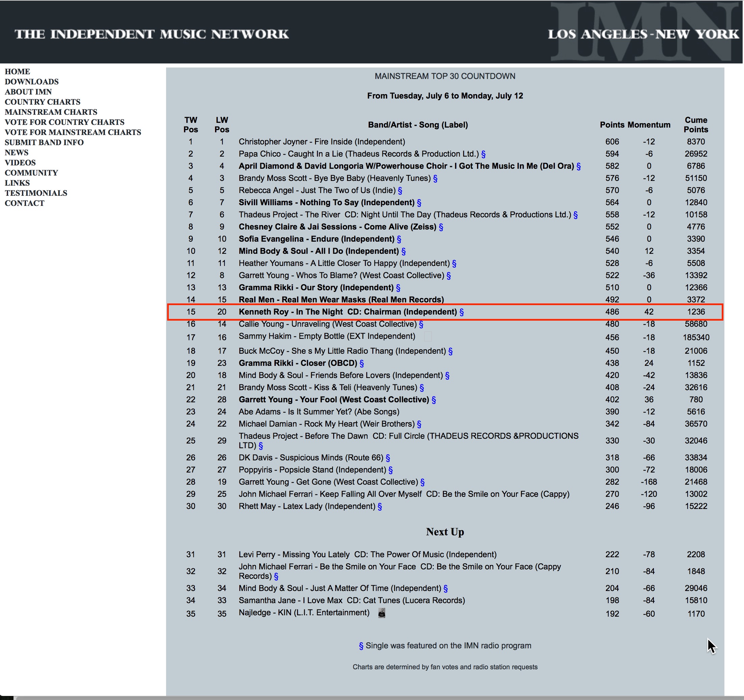Open the VIDEOS section

point(20,163)
